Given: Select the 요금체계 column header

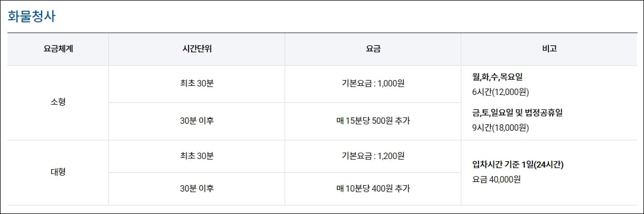Looking at the screenshot, I should (58, 49).
